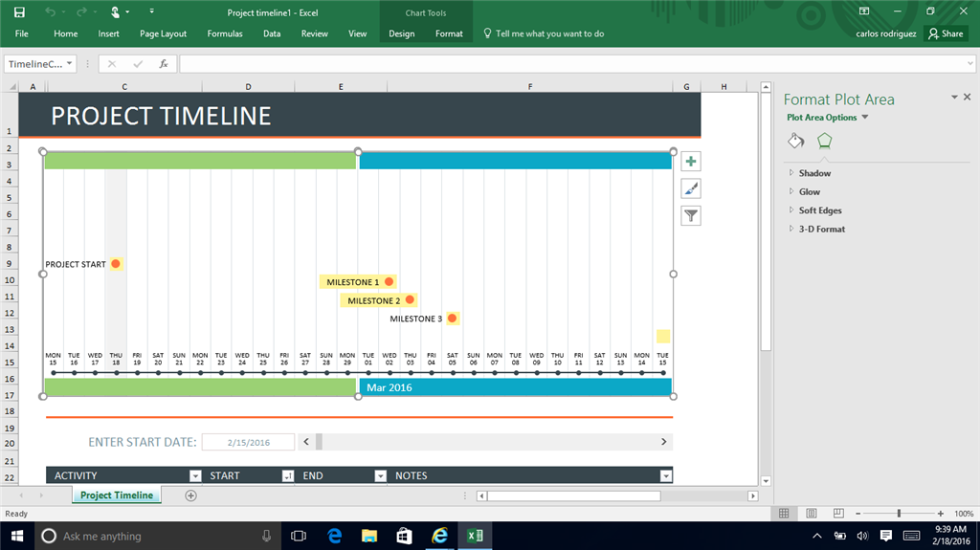Click Ribbon Display Options icon
The image size is (980, 550).
(x=864, y=11)
